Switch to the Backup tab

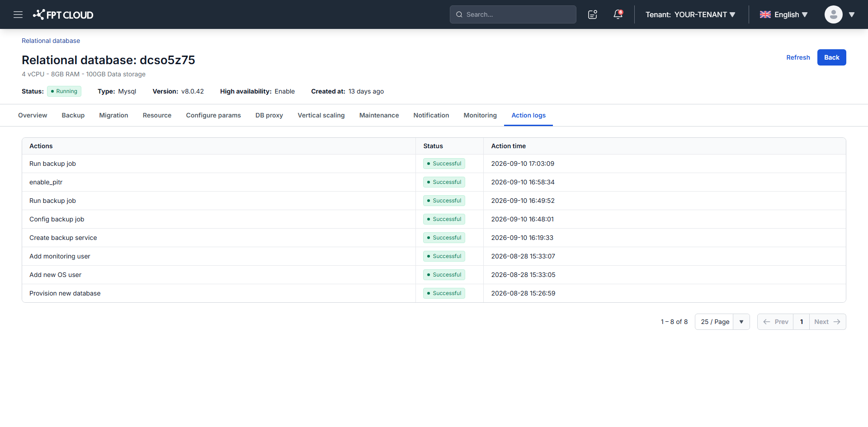73,115
